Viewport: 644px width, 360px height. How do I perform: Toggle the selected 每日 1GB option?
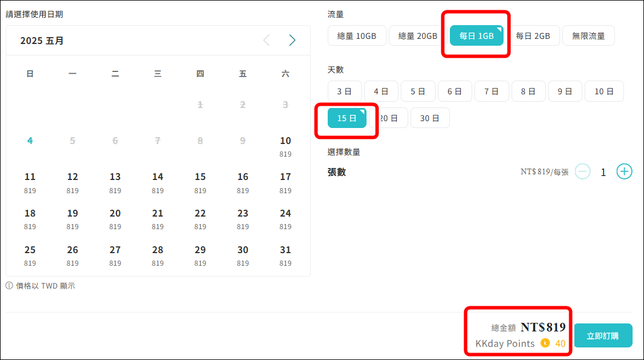click(476, 36)
